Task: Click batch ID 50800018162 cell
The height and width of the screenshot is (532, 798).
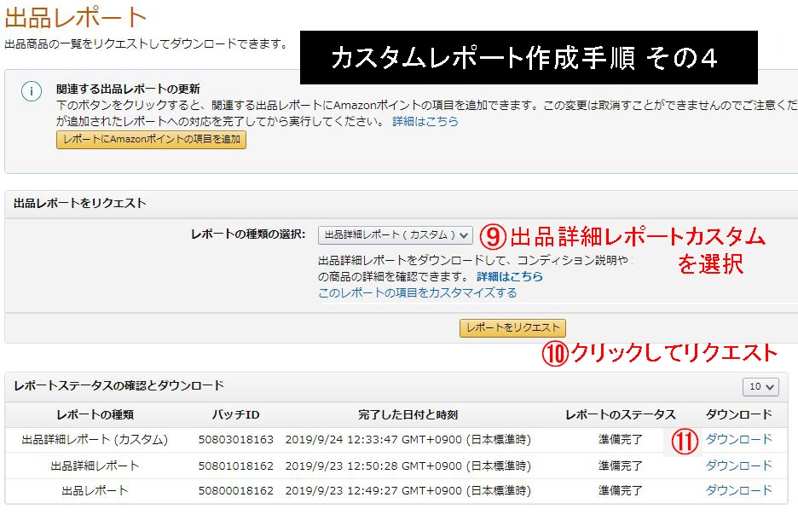Action: (235, 491)
